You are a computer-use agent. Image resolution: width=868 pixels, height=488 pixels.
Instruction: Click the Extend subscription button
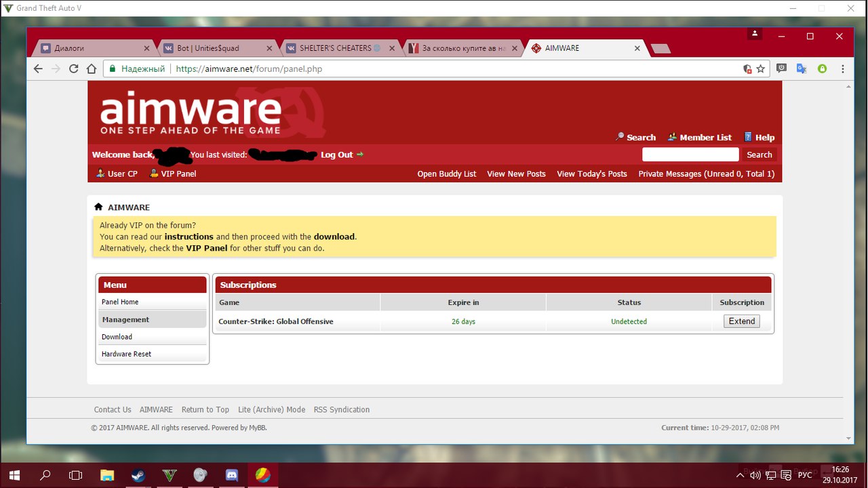tap(741, 321)
